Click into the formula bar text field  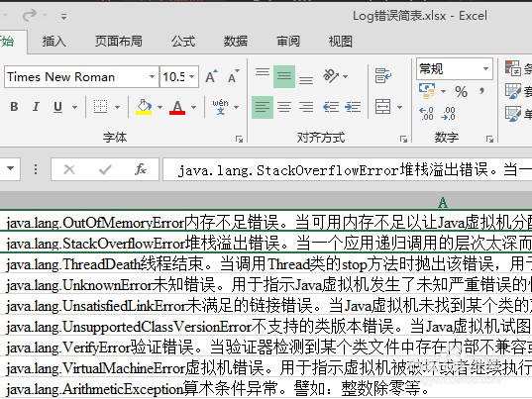[x=348, y=169]
